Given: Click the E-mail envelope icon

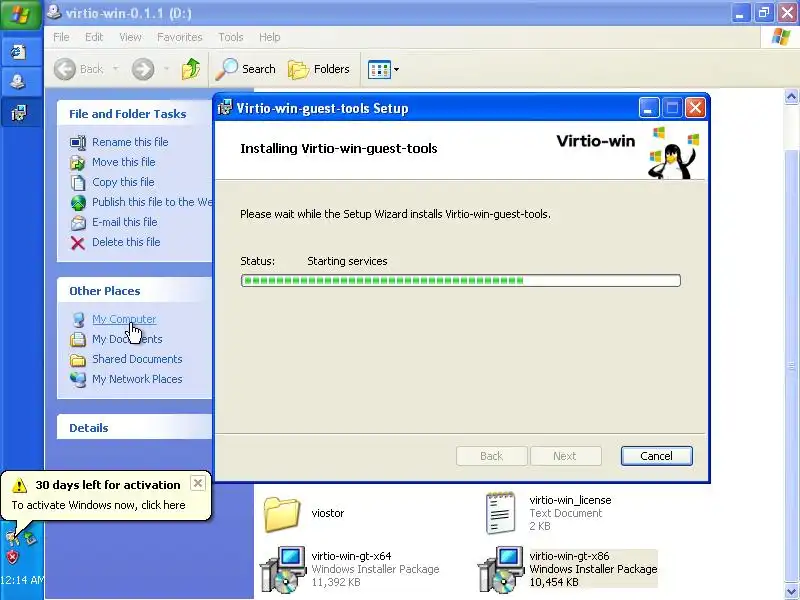Looking at the screenshot, I should [x=78, y=222].
